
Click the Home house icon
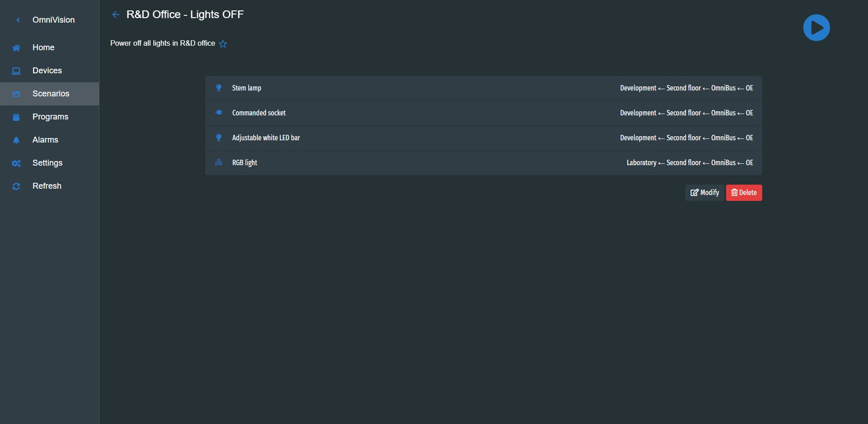coord(16,48)
